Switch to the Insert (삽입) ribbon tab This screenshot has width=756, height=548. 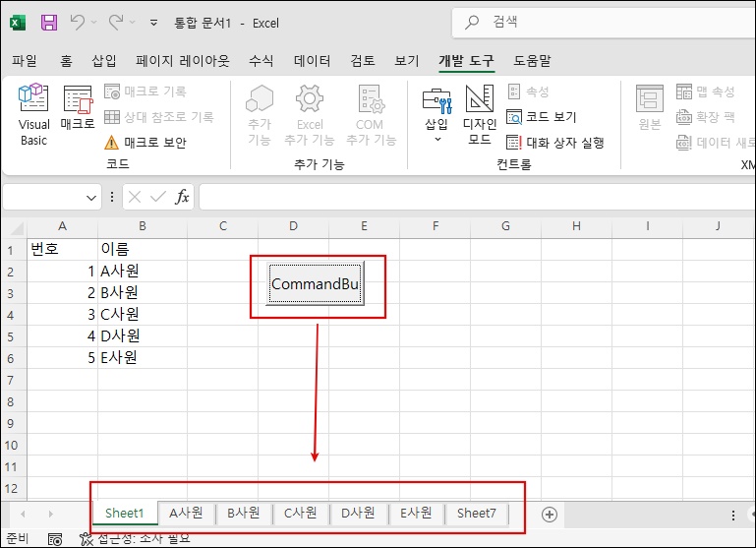click(103, 61)
